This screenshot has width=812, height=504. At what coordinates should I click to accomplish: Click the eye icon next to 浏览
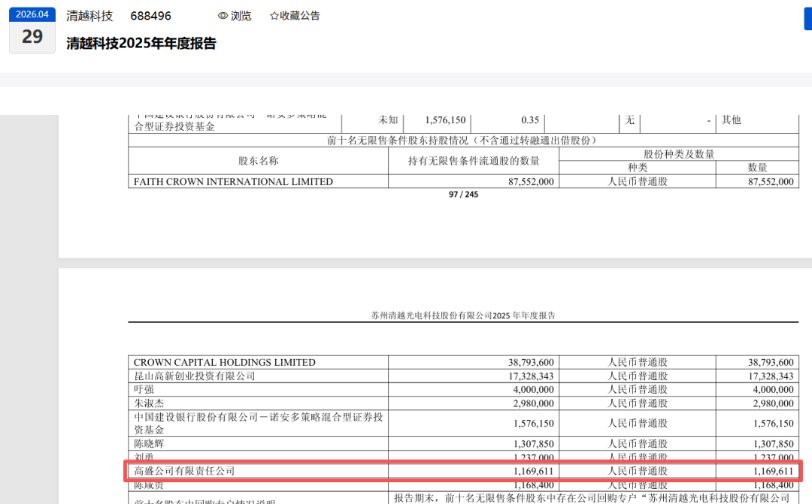[223, 16]
